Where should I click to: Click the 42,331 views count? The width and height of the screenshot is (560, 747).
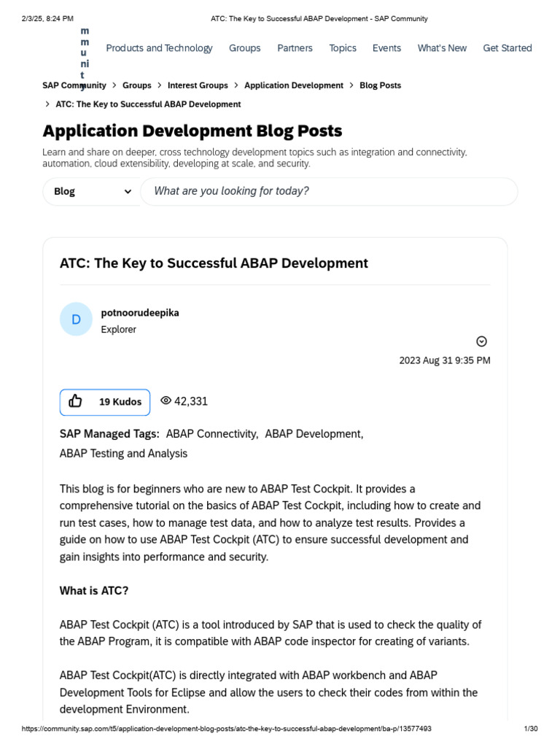coord(191,401)
